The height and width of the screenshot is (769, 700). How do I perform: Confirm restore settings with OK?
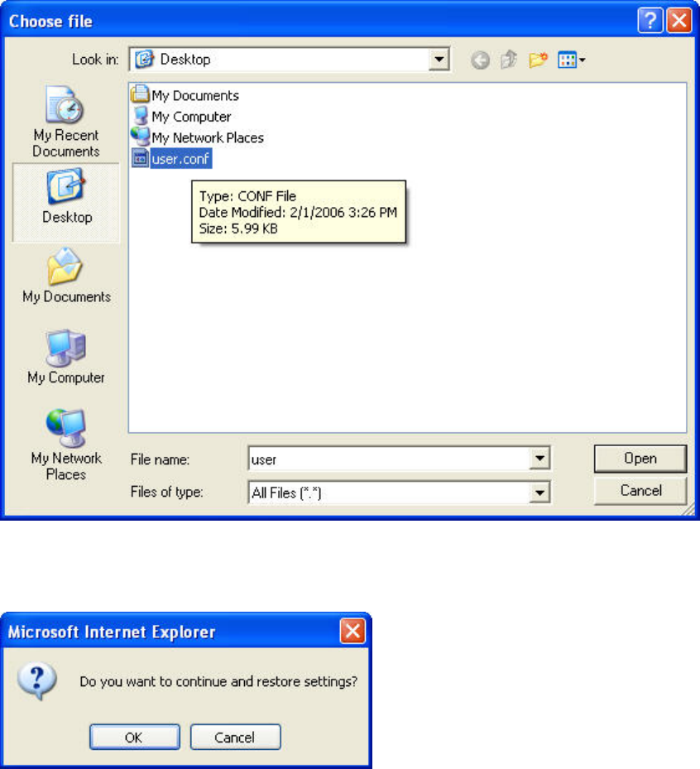(x=134, y=737)
